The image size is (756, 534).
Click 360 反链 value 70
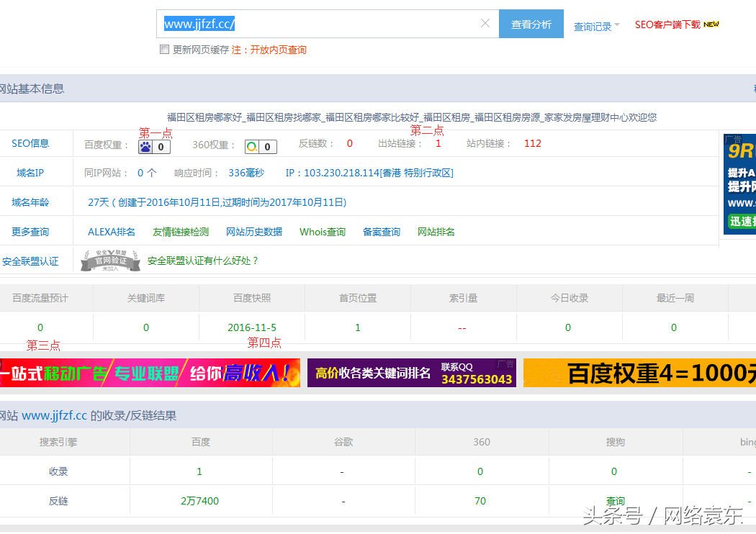pos(480,501)
